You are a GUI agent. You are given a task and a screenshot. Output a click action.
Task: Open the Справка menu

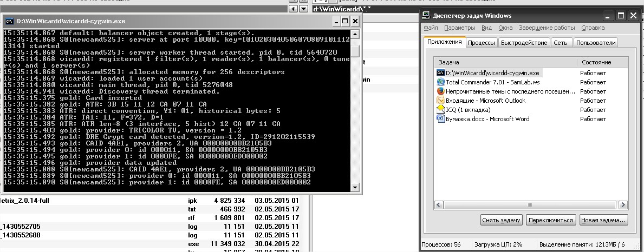[593, 28]
